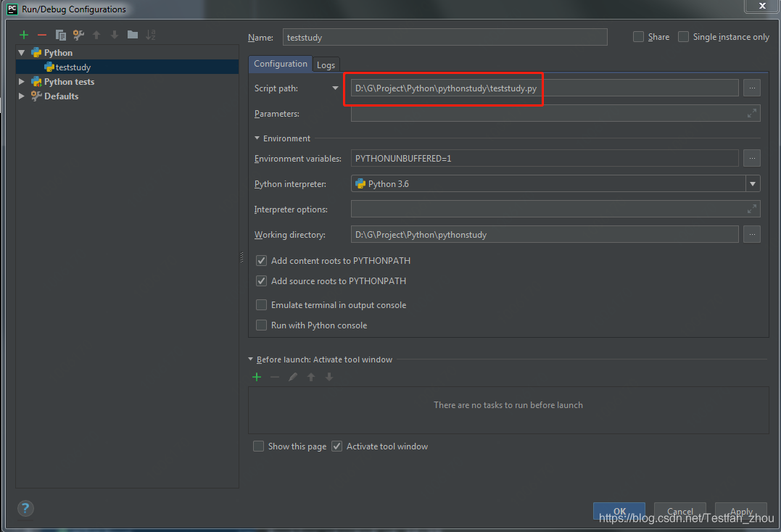Select Python group label in tree
The height and width of the screenshot is (532, 781).
point(58,52)
